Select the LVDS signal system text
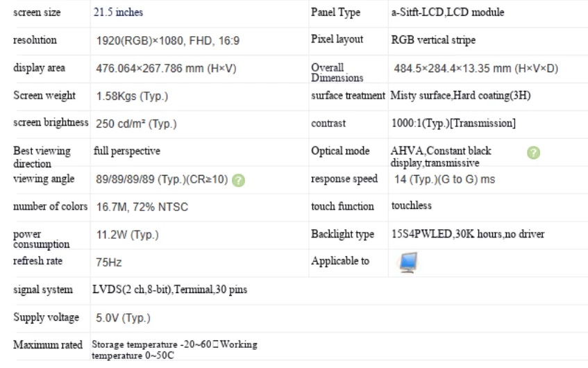The image size is (588, 368). click(x=169, y=290)
